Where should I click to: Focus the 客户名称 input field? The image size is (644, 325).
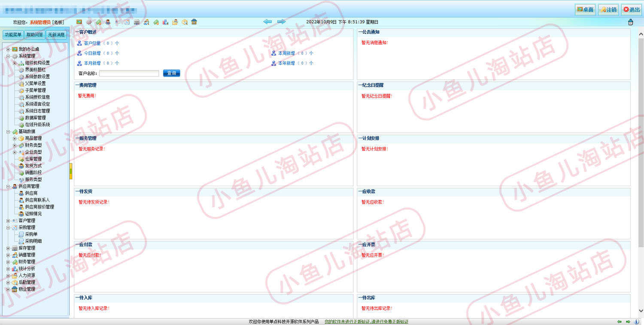(x=129, y=74)
